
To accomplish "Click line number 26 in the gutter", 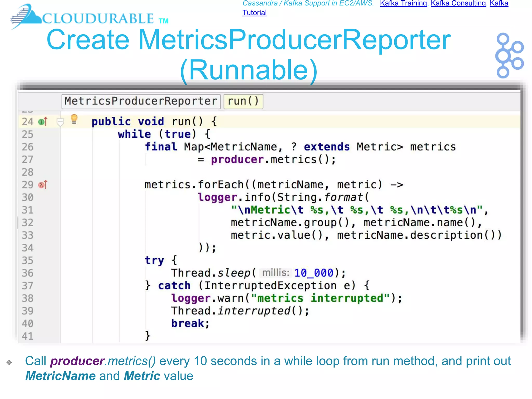I will [28, 147].
